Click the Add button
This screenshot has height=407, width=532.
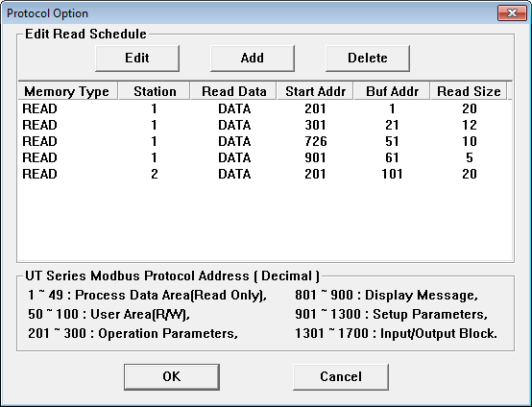pos(253,58)
